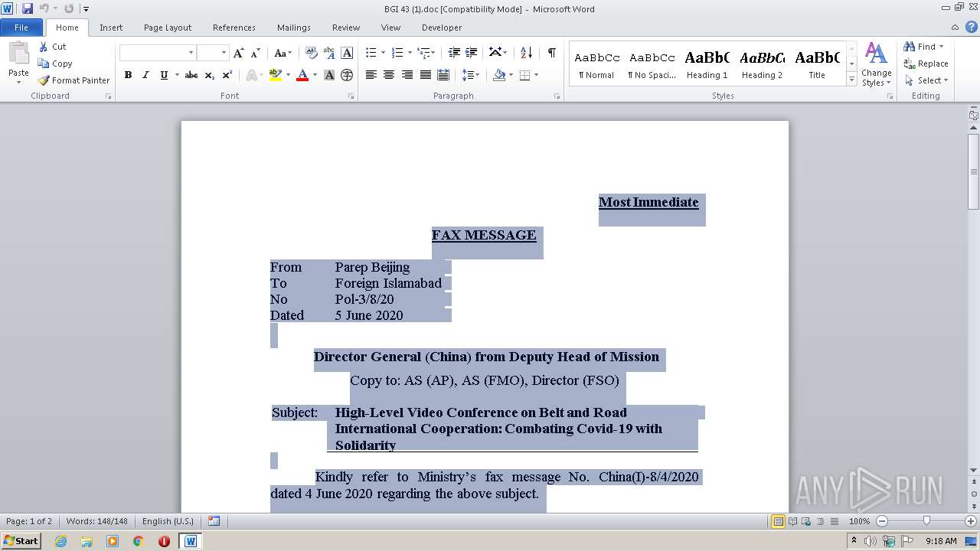980x551 pixels.
Task: Open the Font dialog launcher
Action: [351, 96]
